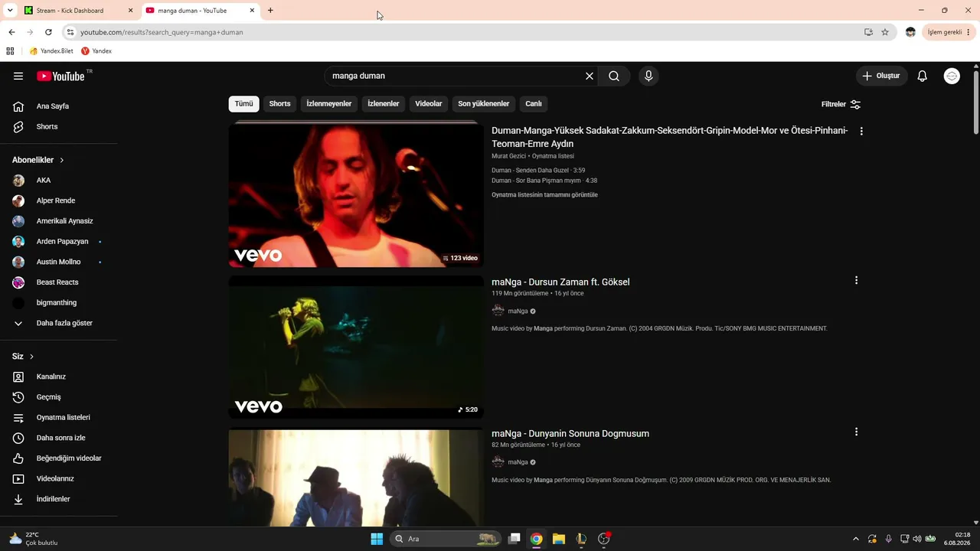
Task: Open Windows Start menu
Action: point(377,539)
